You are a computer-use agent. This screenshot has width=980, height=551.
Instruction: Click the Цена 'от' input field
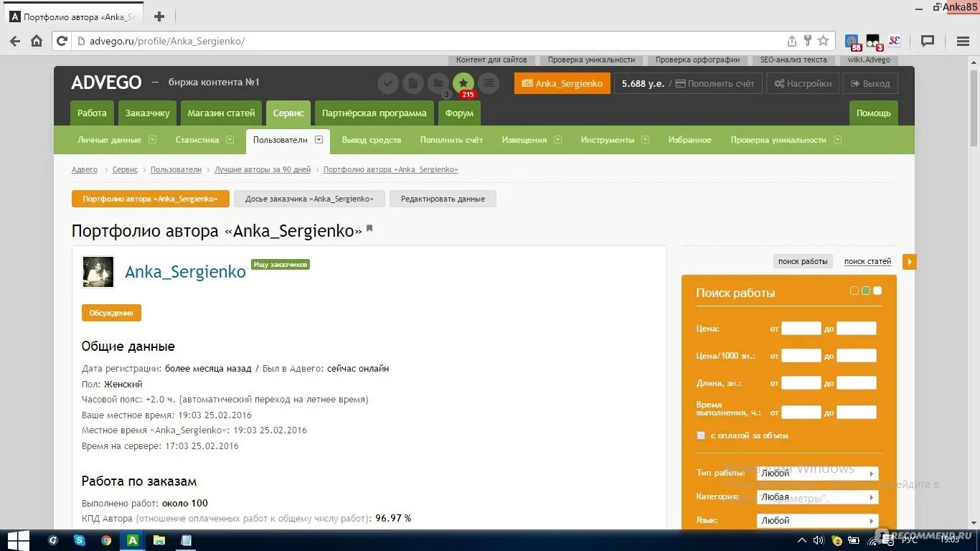click(801, 329)
